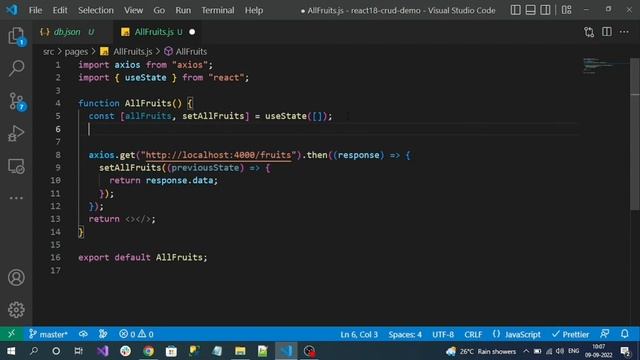Place cursor on 'export default AllFruits;' line
640x360 pixels.
click(143, 258)
